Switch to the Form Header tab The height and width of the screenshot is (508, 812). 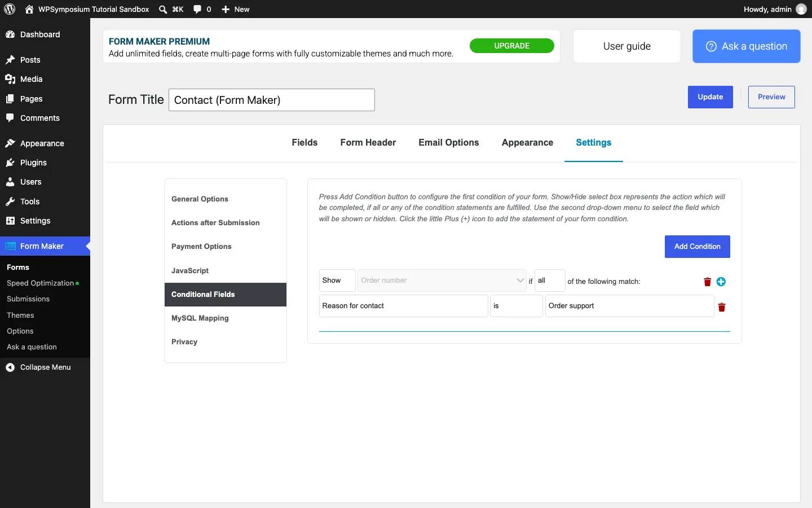(x=368, y=143)
